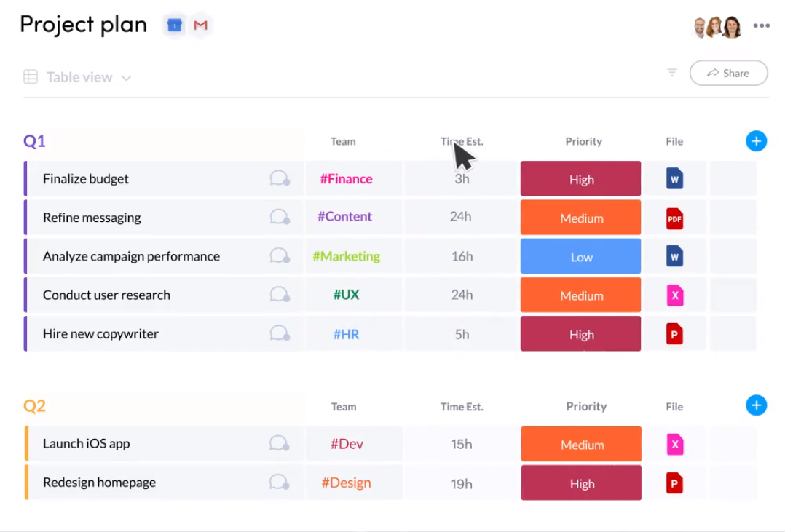
Task: Open comments on Finalize budget task
Action: tap(280, 178)
